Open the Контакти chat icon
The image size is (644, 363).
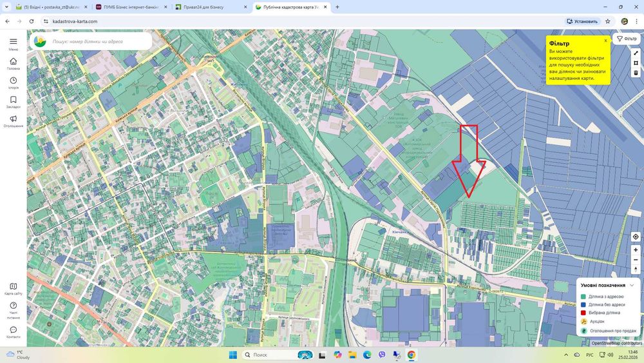[x=13, y=329]
